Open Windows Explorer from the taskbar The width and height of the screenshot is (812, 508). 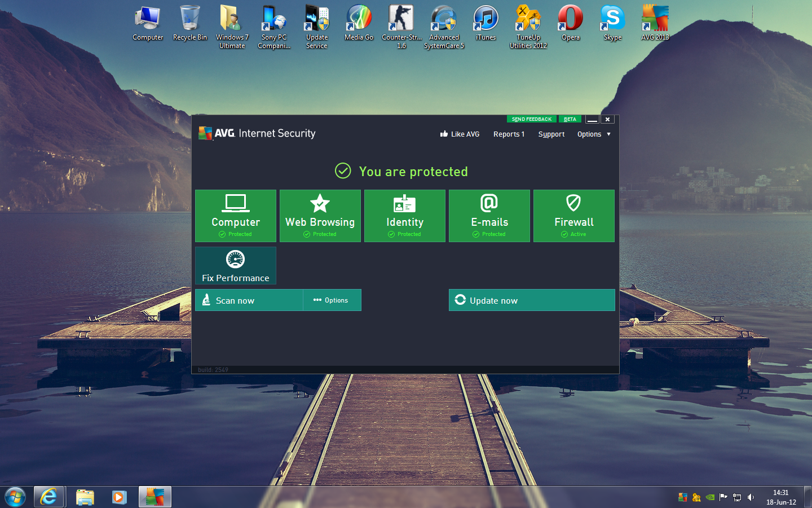tap(85, 497)
